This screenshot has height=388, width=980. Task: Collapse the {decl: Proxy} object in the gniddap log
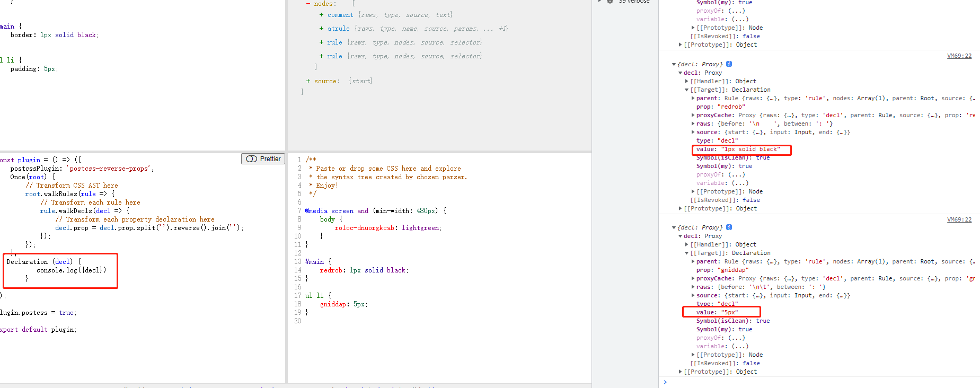(674, 227)
